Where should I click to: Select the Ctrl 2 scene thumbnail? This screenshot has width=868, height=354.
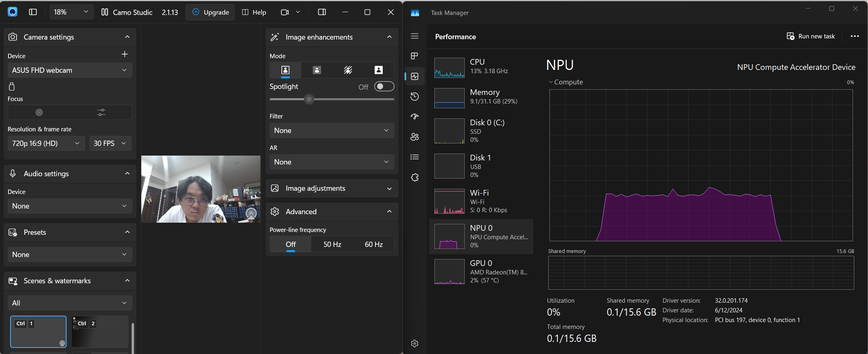100,331
